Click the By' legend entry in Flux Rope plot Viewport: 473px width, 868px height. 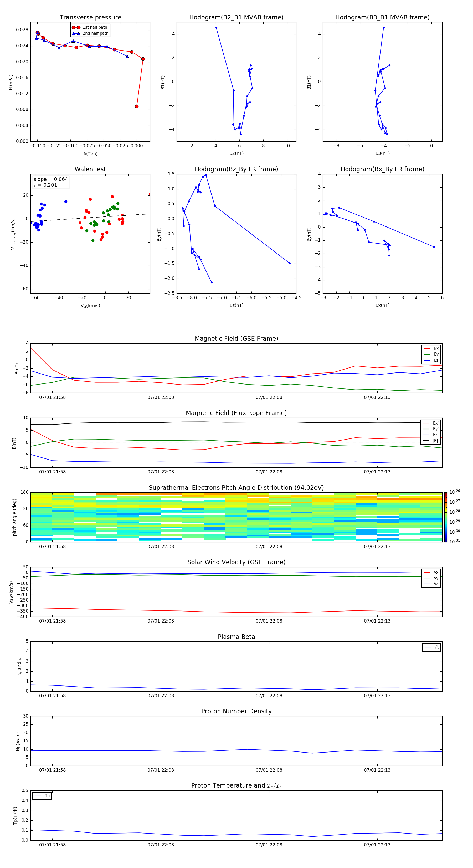pos(431,429)
